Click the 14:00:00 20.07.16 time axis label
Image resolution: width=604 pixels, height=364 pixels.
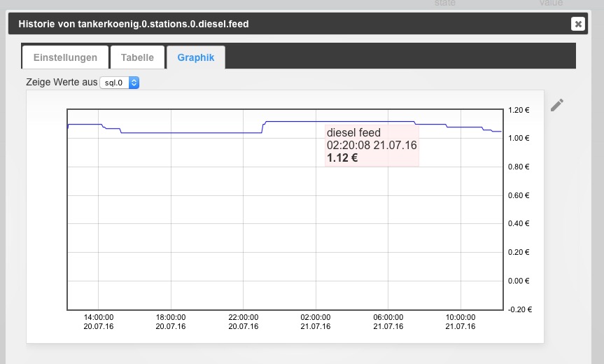click(99, 321)
